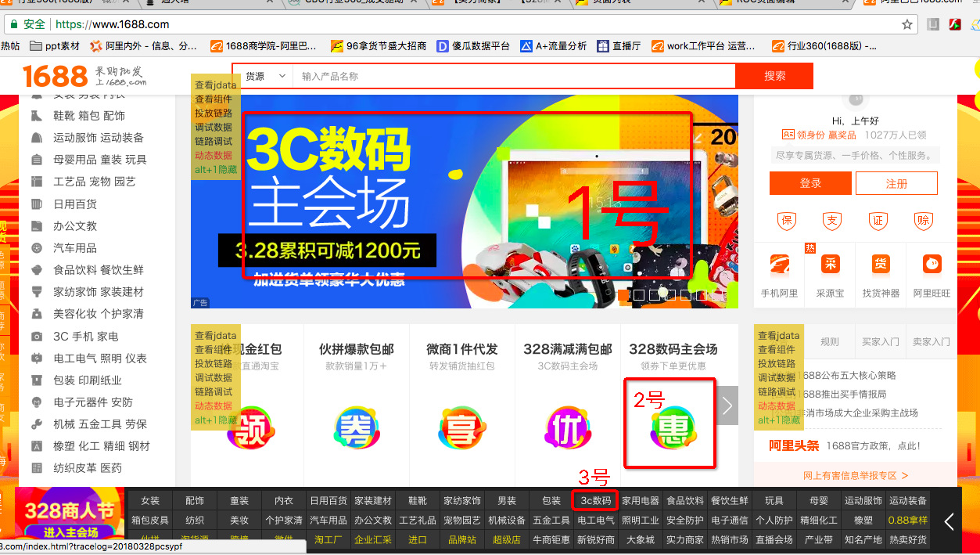The height and width of the screenshot is (555, 980).
Task: Click the 美容化妆 个护家清 category icon
Action: 37,314
